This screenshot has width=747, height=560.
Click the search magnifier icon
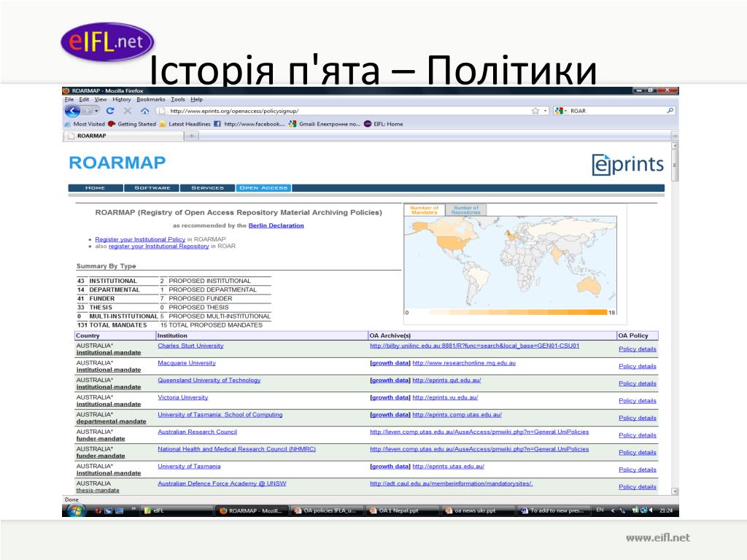tap(670, 111)
